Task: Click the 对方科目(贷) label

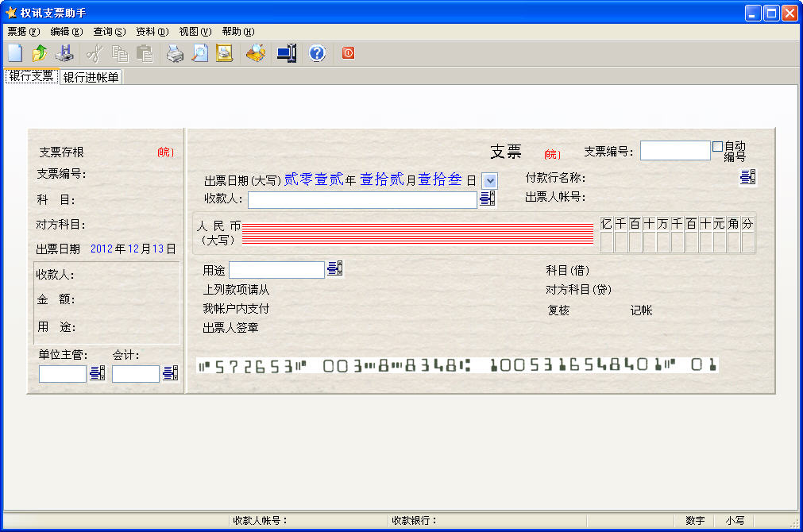Action: pyautogui.click(x=579, y=290)
